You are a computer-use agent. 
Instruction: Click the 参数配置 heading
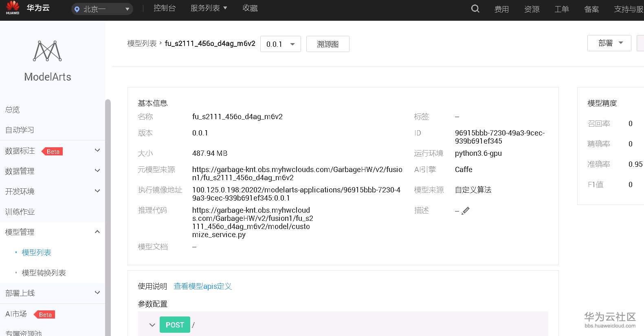[x=153, y=304]
